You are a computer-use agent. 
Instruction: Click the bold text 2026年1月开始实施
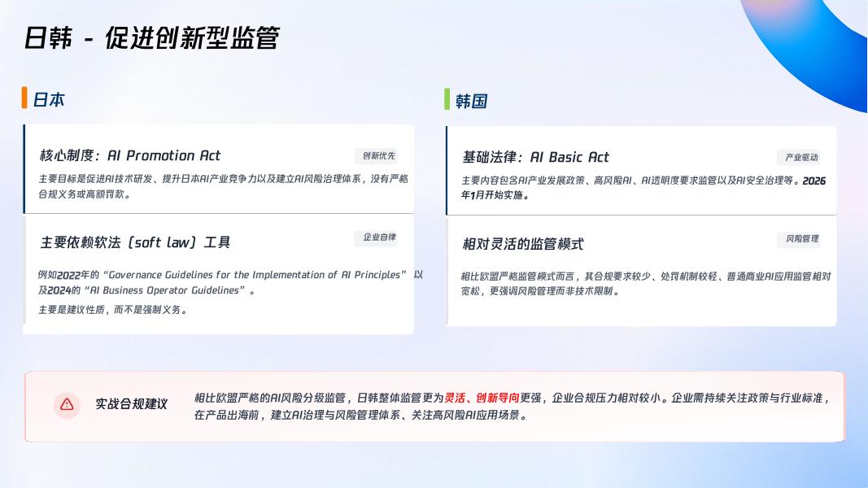tap(643, 188)
